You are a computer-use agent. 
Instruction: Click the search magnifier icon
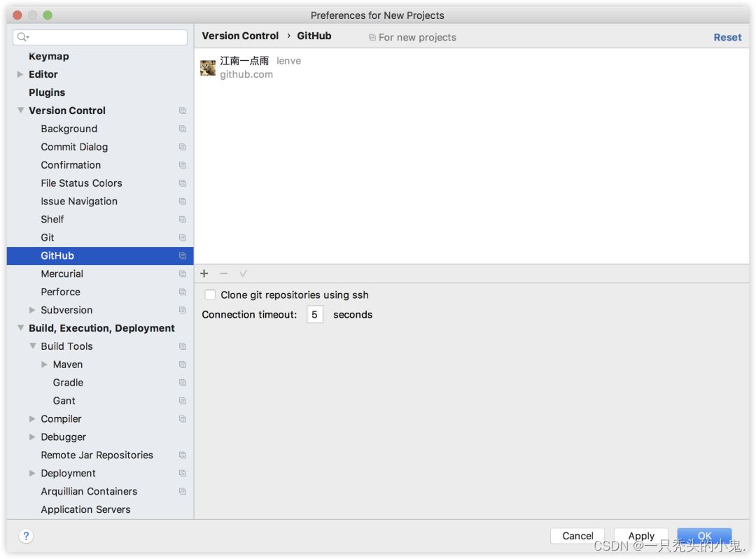22,36
